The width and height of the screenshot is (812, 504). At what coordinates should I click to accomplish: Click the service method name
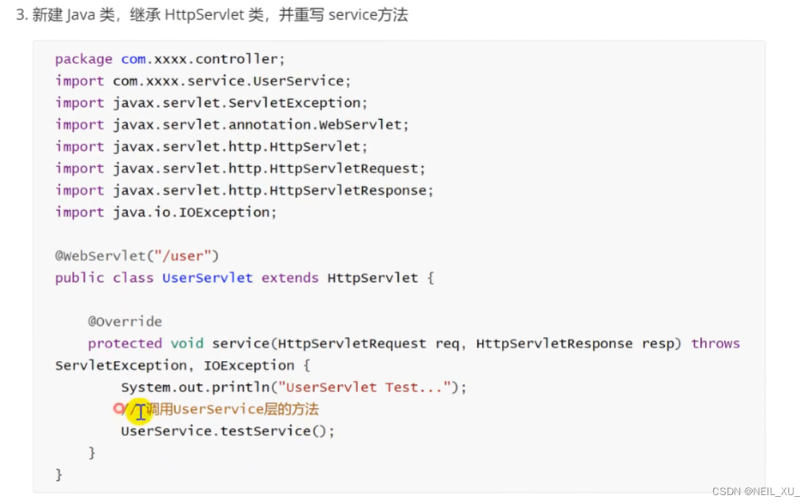click(241, 343)
